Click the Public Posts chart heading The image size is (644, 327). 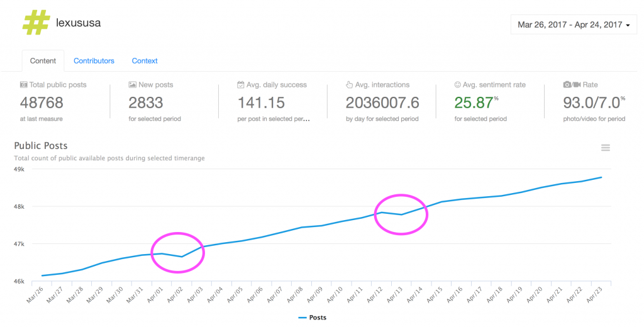pos(41,146)
